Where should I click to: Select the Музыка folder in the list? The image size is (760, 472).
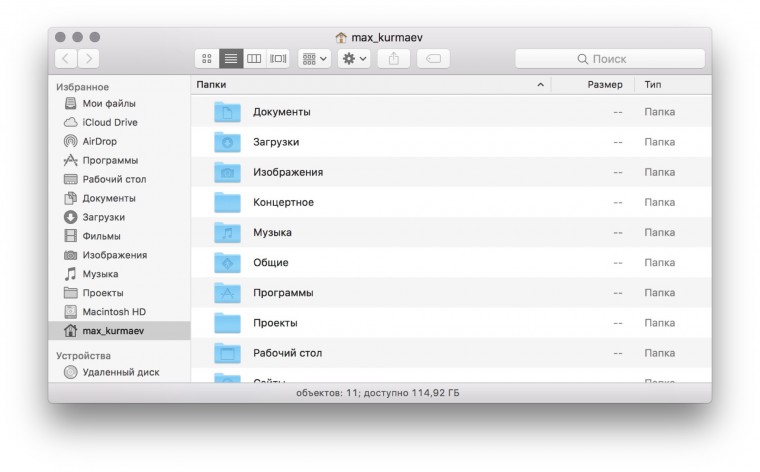coord(272,233)
